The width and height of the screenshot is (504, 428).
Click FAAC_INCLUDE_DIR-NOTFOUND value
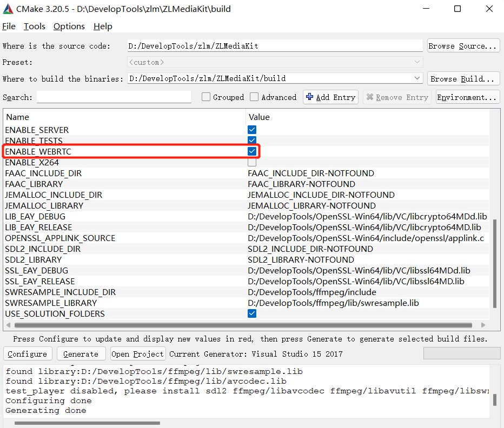point(311,173)
